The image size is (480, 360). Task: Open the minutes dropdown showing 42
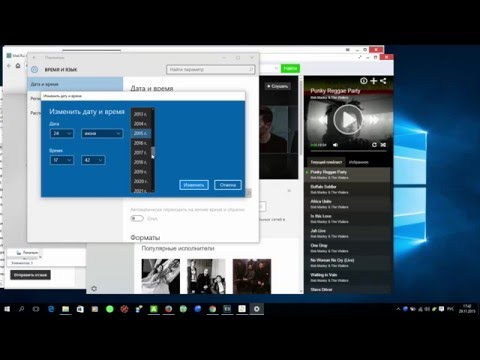[93, 160]
